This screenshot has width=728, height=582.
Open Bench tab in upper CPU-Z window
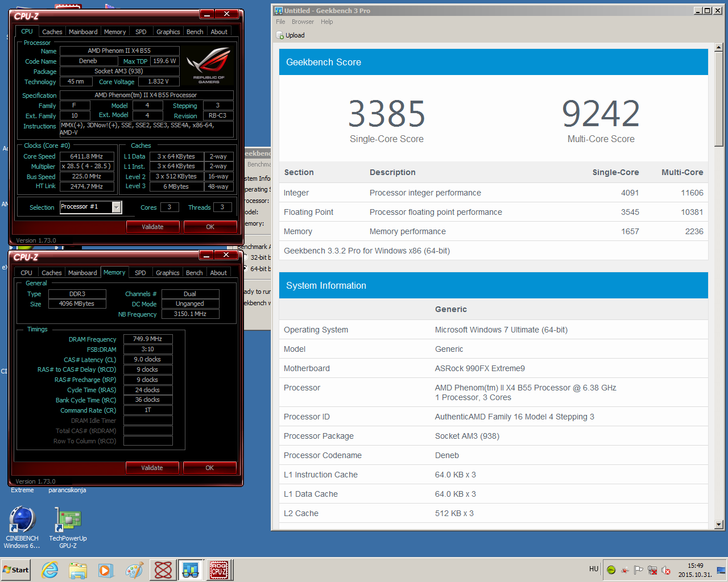point(195,32)
